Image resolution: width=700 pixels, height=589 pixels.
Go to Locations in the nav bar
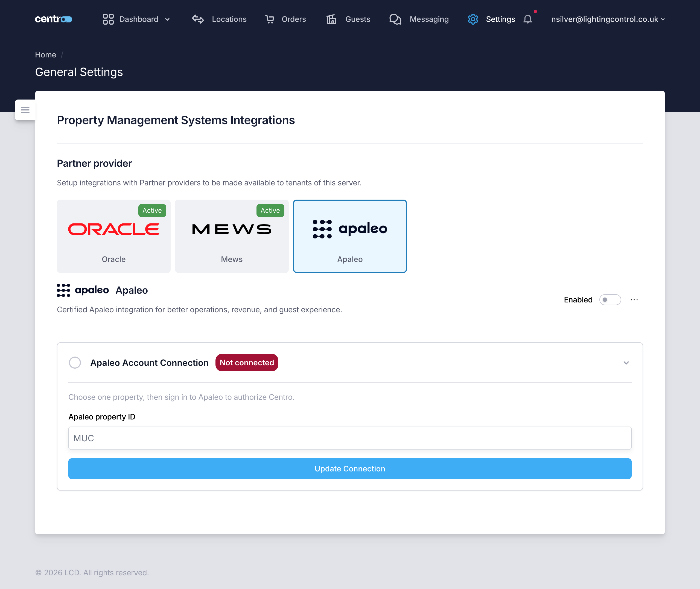point(229,19)
